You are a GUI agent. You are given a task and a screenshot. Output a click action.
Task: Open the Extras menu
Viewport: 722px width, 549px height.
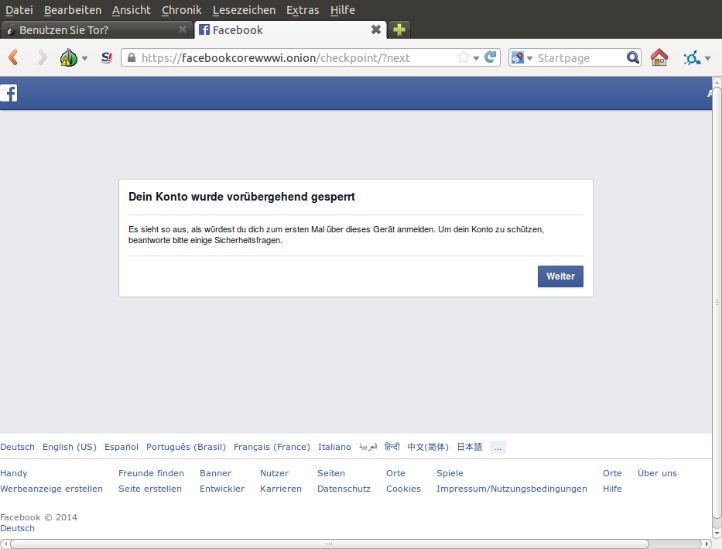click(303, 10)
